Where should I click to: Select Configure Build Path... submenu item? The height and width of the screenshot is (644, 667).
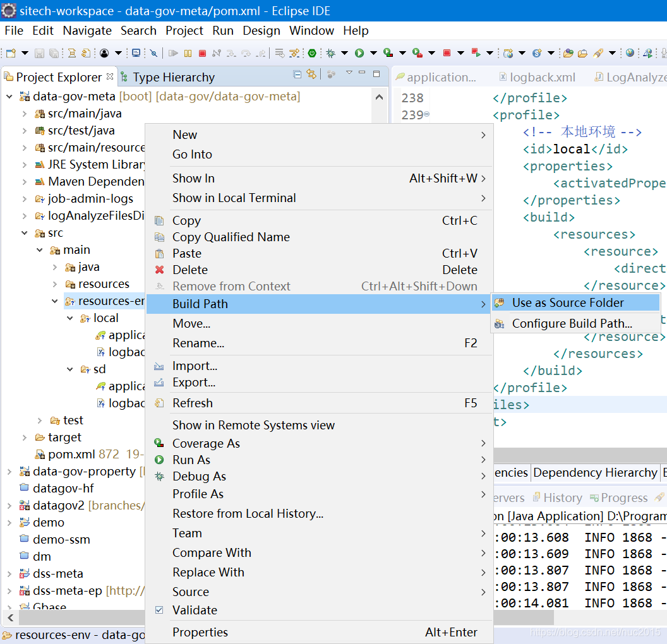tap(575, 323)
